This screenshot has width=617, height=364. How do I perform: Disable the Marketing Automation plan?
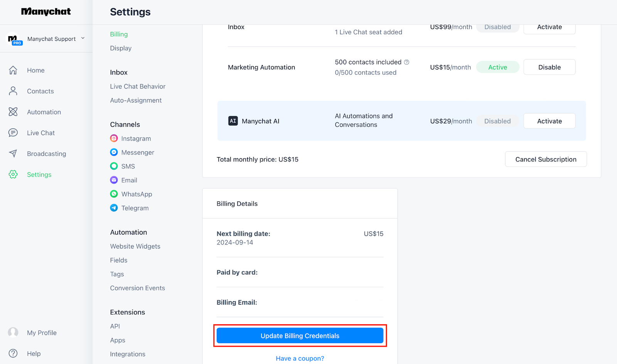550,67
